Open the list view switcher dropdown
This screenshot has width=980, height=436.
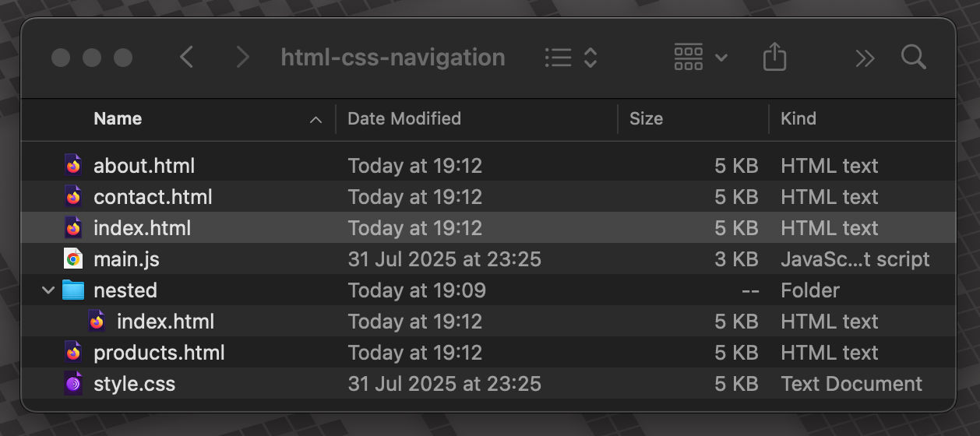coord(571,57)
